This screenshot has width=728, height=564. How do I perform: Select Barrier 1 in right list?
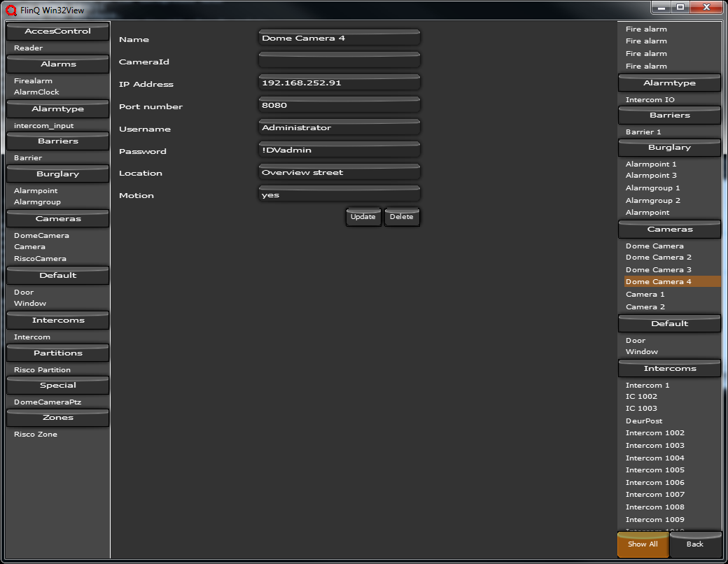[x=643, y=132]
